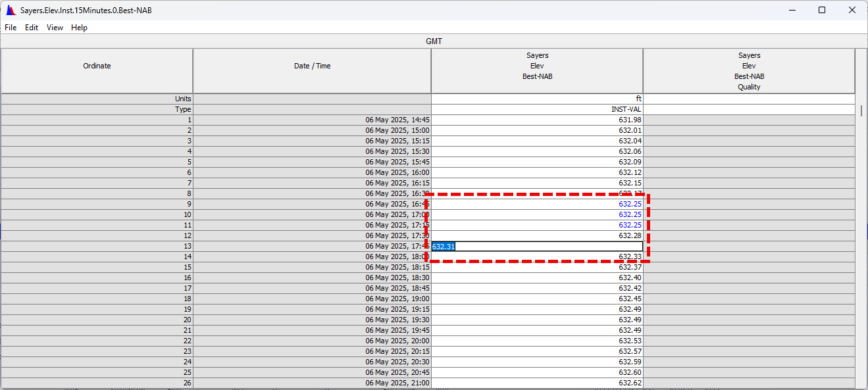The height and width of the screenshot is (390, 868).
Task: Select the quality cell in row 1
Action: pyautogui.click(x=749, y=120)
